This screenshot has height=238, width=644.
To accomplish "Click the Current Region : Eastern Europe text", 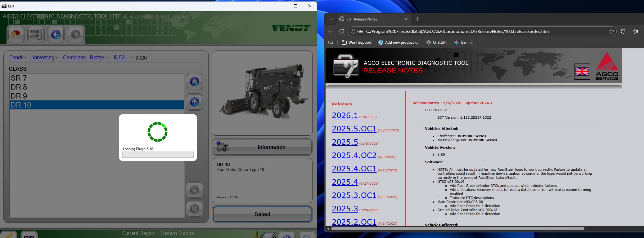I will point(158,233).
